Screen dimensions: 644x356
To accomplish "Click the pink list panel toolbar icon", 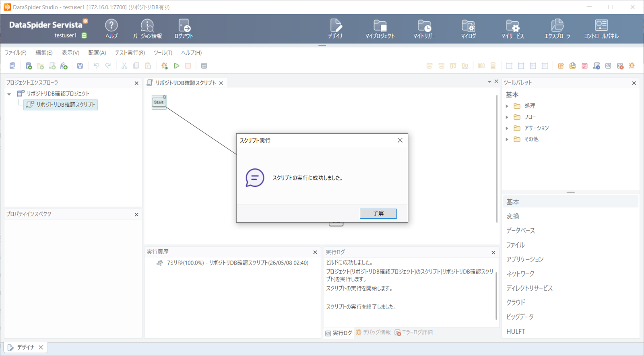I will pos(584,66).
